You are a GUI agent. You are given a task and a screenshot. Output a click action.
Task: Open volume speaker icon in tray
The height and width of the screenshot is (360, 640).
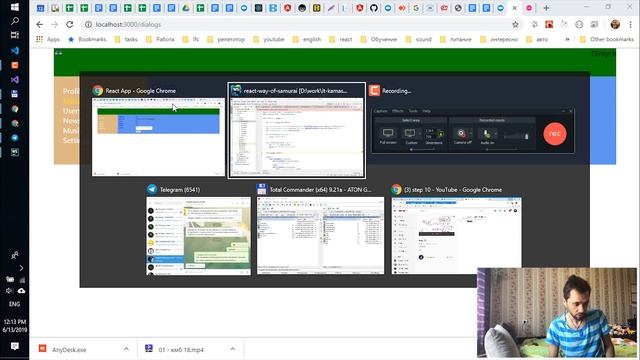tap(9, 291)
